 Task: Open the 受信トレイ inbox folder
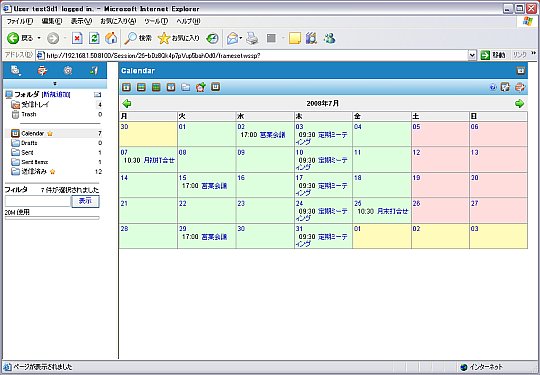point(35,105)
